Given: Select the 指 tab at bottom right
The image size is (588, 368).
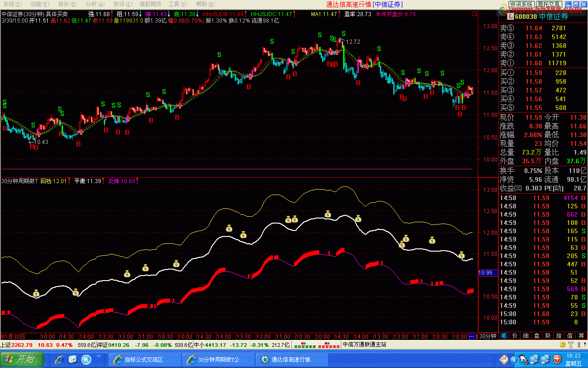Looking at the screenshot, I should click(559, 336).
